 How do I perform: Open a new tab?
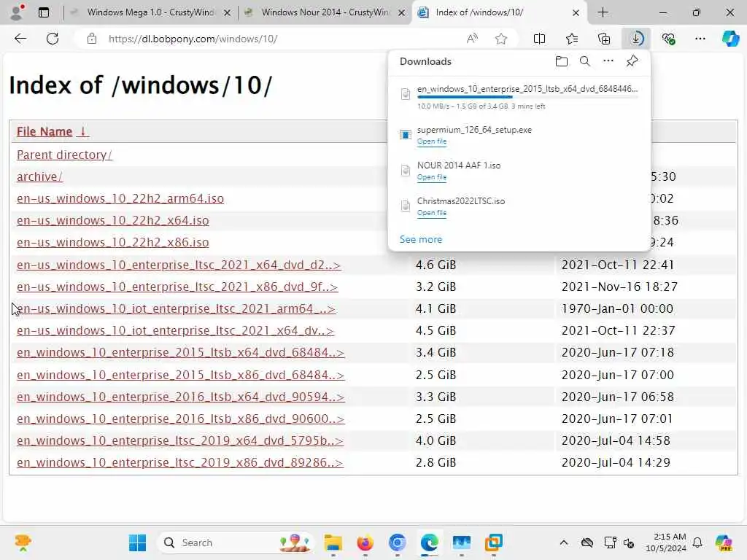(603, 12)
